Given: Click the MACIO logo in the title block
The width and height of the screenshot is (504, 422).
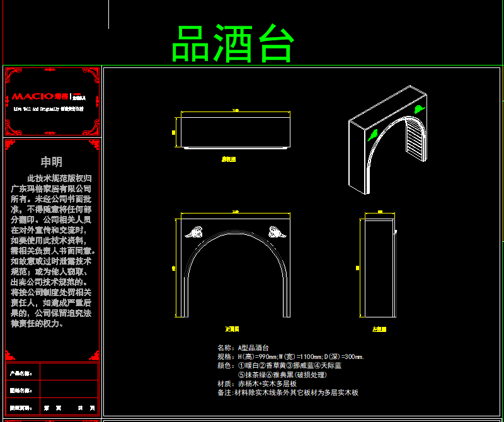Looking at the screenshot, I should tap(33, 97).
